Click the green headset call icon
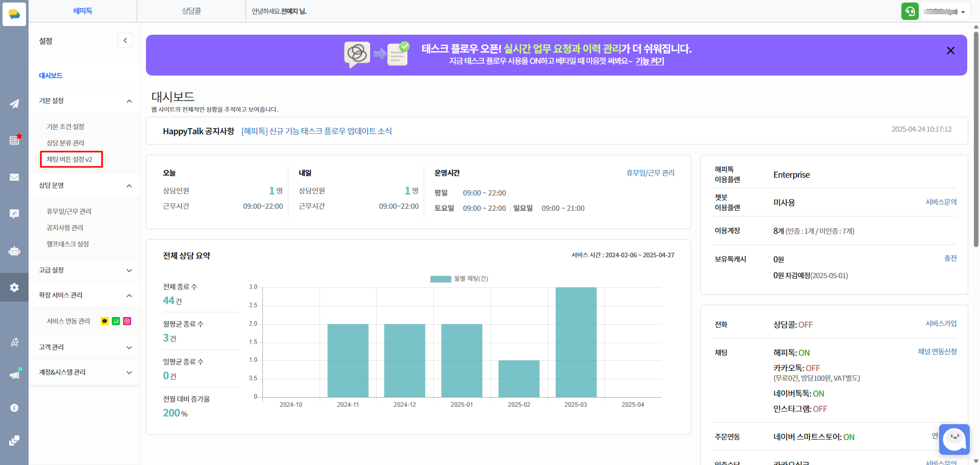This screenshot has width=980, height=465. click(x=910, y=11)
